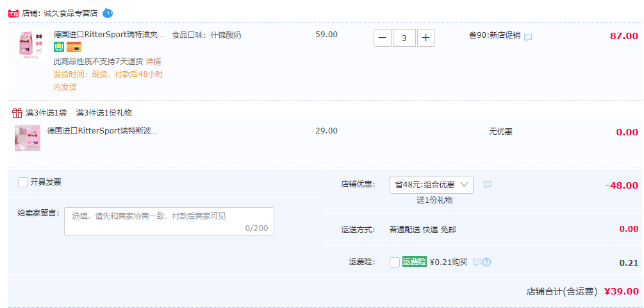Click the orange credit card badge icon
The height and width of the screenshot is (308, 644).
pos(74,47)
